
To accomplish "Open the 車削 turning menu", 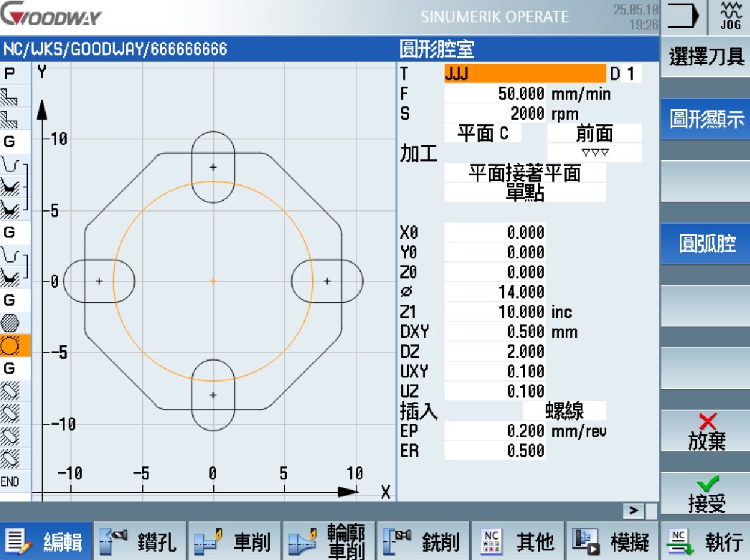I will click(234, 542).
